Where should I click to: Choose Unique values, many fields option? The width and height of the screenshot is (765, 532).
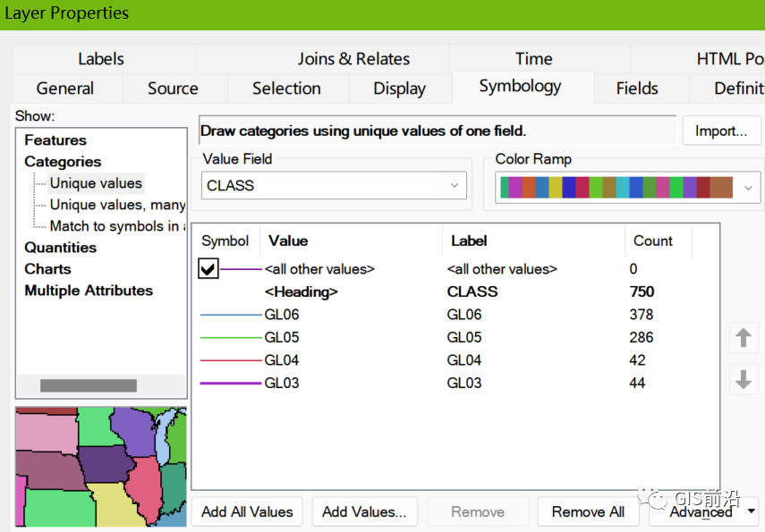click(117, 205)
